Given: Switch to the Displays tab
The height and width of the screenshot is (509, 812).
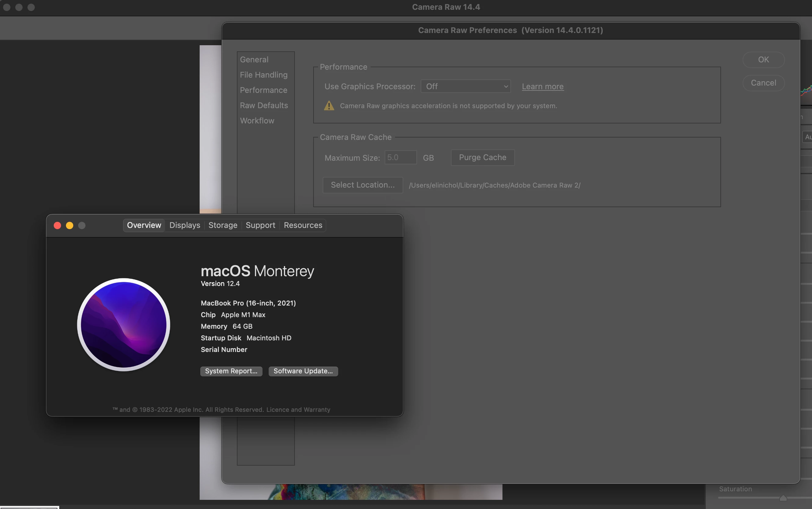Looking at the screenshot, I should pyautogui.click(x=185, y=225).
